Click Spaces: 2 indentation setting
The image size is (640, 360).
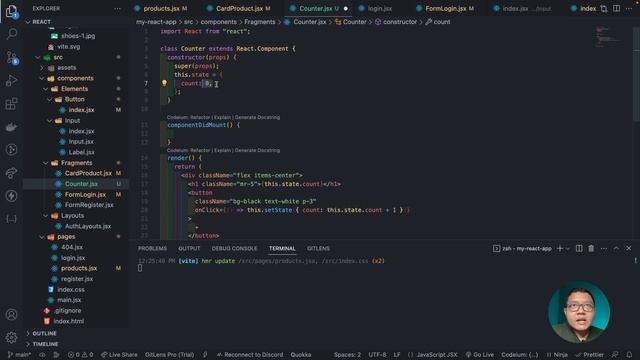(x=347, y=355)
